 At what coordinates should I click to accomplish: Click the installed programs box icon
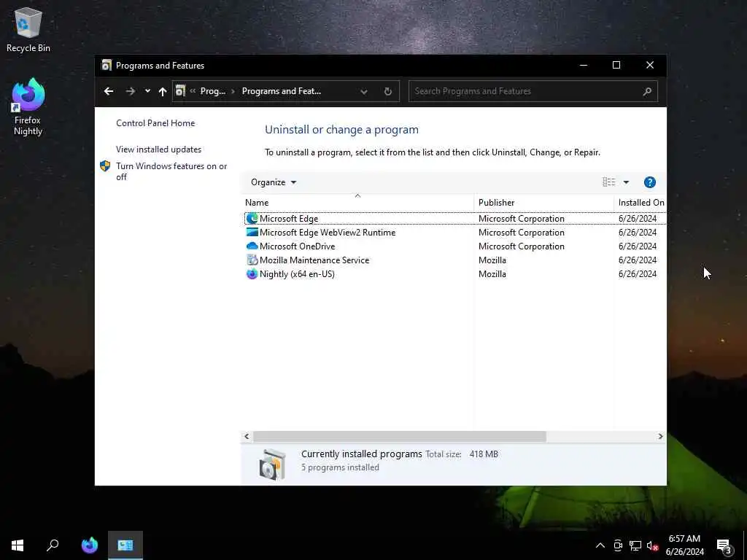[272, 464]
